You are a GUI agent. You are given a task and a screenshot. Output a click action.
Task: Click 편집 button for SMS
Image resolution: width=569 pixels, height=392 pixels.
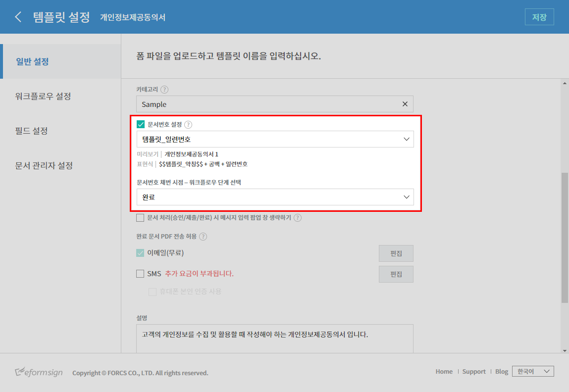pyautogui.click(x=396, y=274)
